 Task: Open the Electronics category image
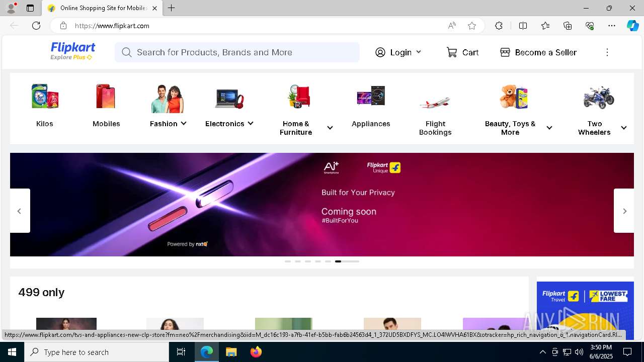click(229, 98)
